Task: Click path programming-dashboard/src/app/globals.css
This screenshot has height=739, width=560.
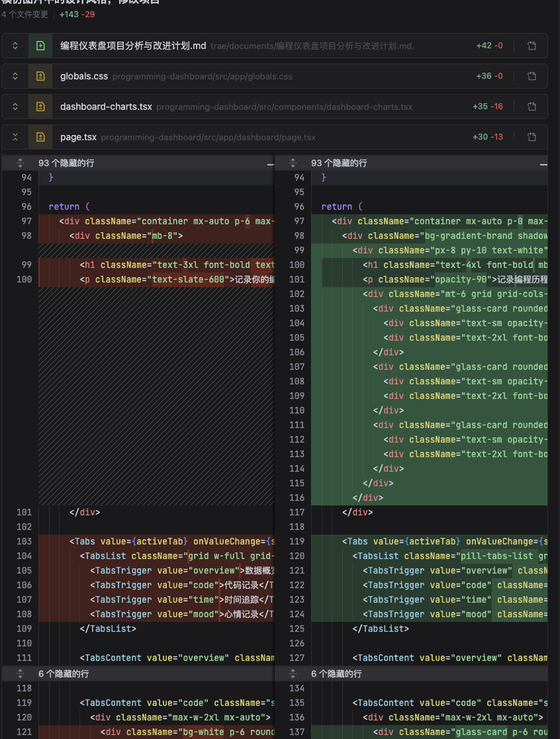Action: (202, 76)
